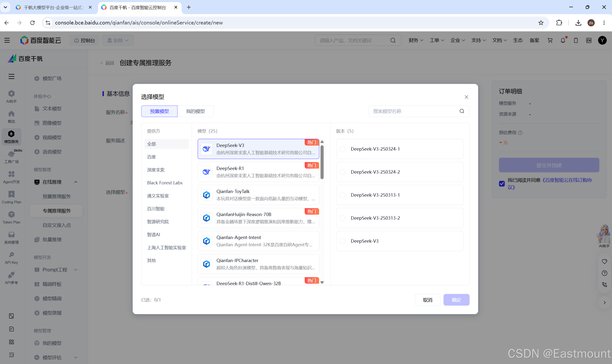Expand the 模型评估 menu group

point(76,358)
